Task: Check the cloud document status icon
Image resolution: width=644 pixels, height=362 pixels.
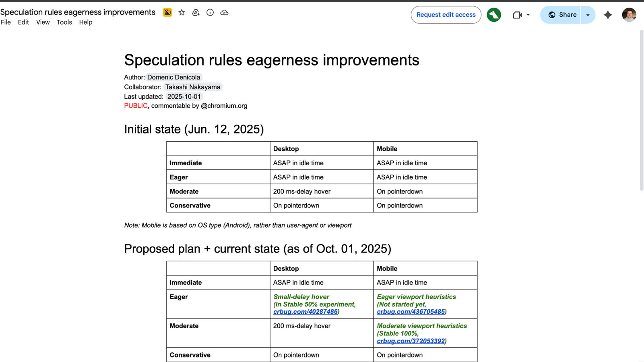Action: coord(225,12)
